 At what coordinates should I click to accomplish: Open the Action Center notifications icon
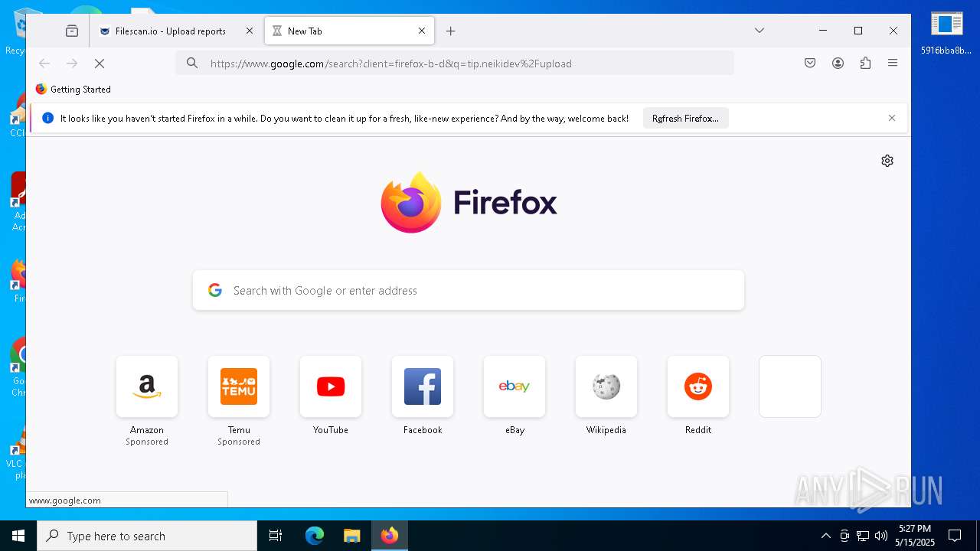955,536
